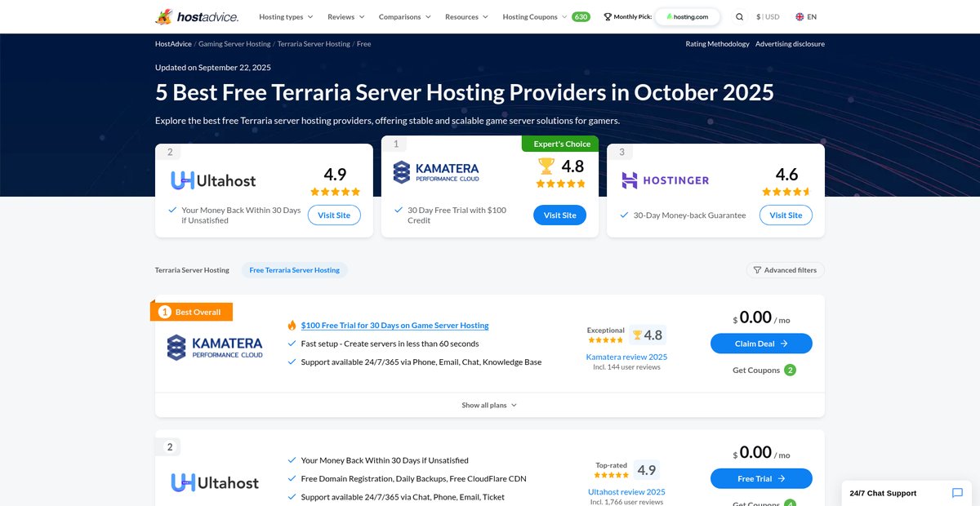
Task: Click Kamatera logo in Best Overall listing
Action: (x=215, y=347)
